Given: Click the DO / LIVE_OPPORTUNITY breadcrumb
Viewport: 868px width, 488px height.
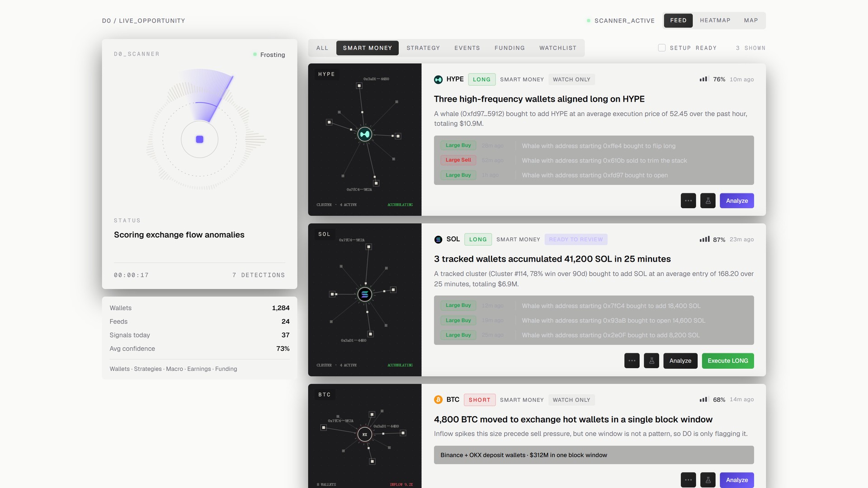Looking at the screenshot, I should [143, 21].
